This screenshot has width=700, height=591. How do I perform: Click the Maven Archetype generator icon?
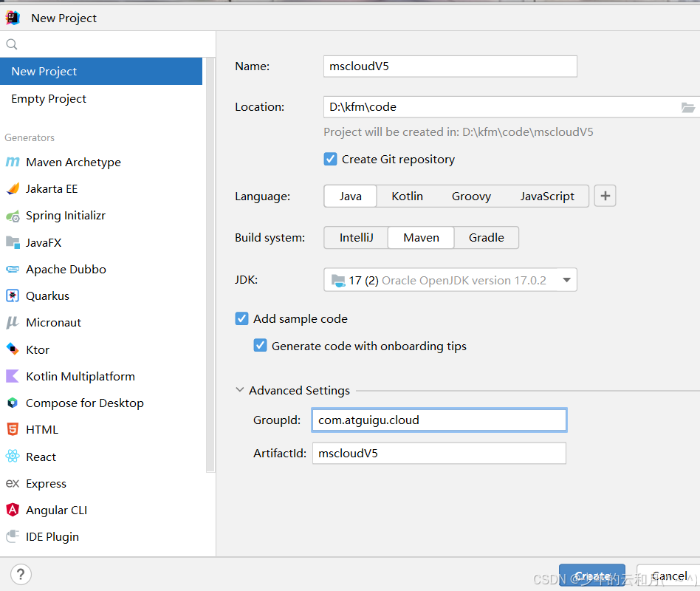tap(13, 162)
